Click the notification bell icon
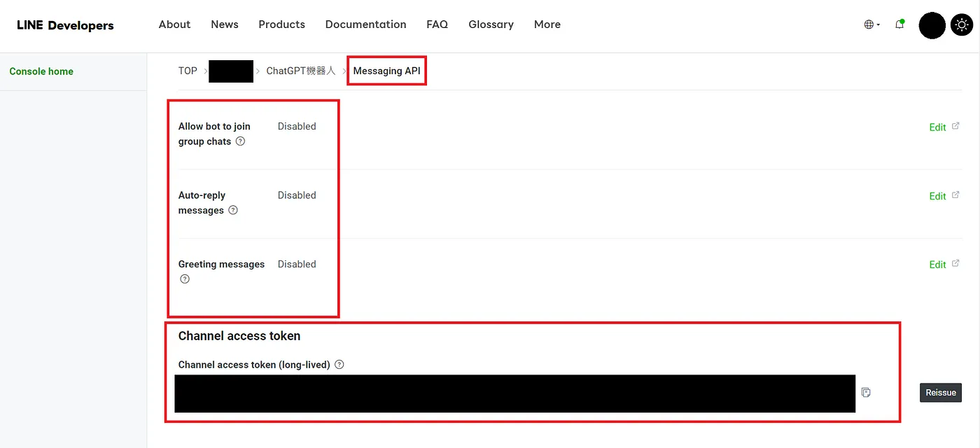 tap(899, 24)
